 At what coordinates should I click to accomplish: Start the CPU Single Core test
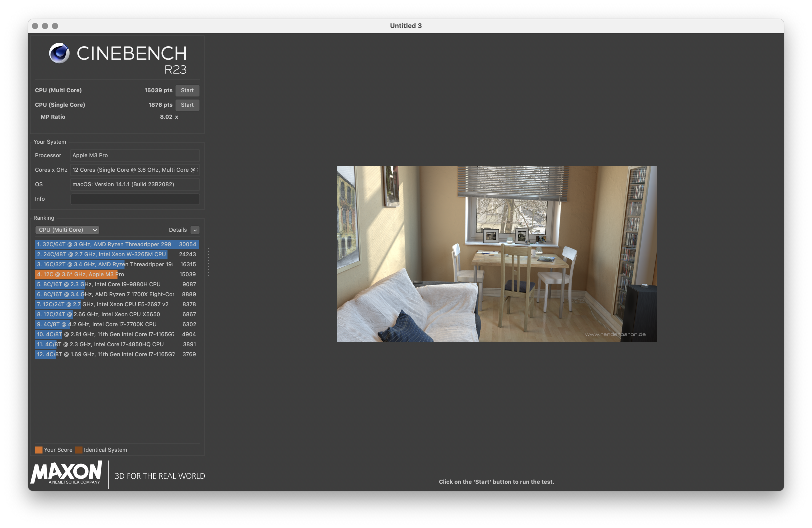tap(187, 105)
